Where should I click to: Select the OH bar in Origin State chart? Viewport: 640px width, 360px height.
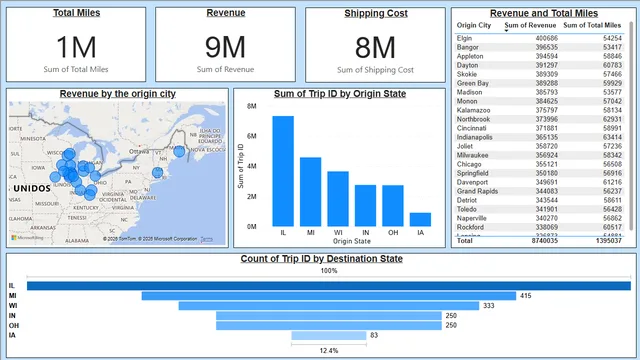393,206
